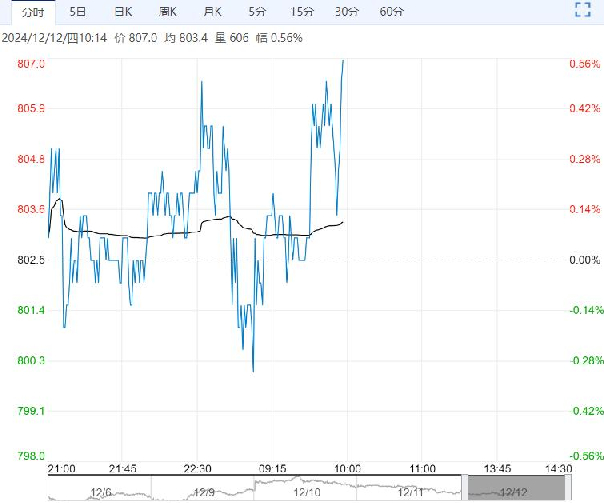The height and width of the screenshot is (503, 604).
Task: Click the 12/6 date on the timeline navigator
Action: coord(101,491)
